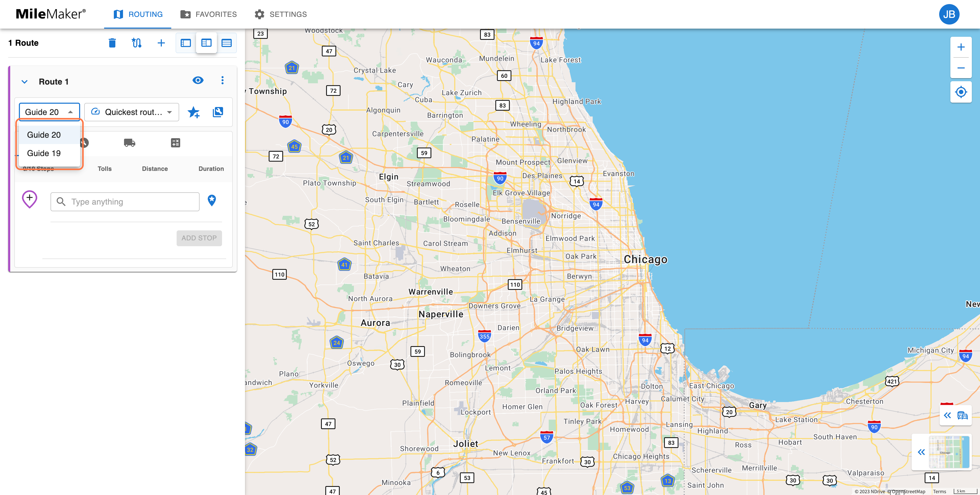Expand the traffic layers panel arrows
The height and width of the screenshot is (495, 980).
pyautogui.click(x=948, y=415)
